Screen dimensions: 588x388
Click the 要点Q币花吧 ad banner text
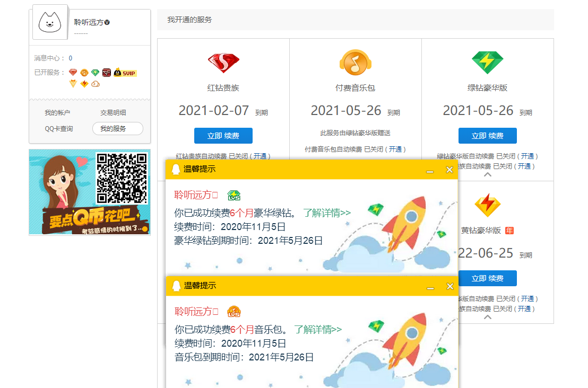pyautogui.click(x=91, y=218)
